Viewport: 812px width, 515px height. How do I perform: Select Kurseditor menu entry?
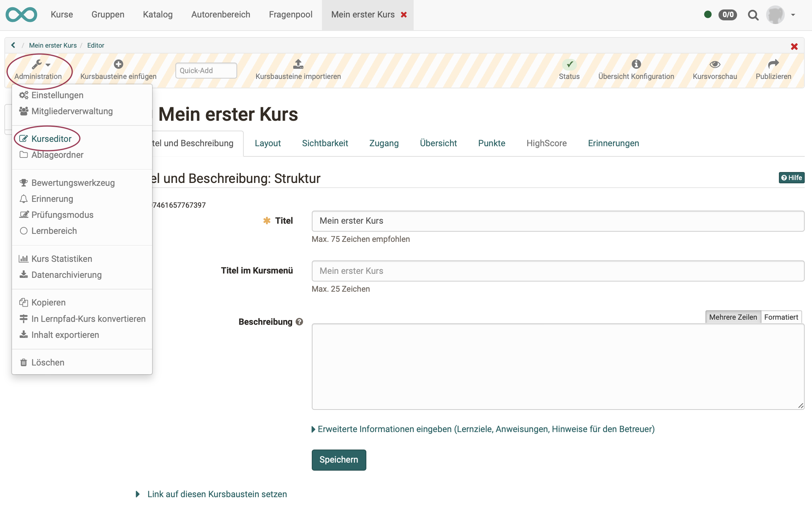(82, 139)
